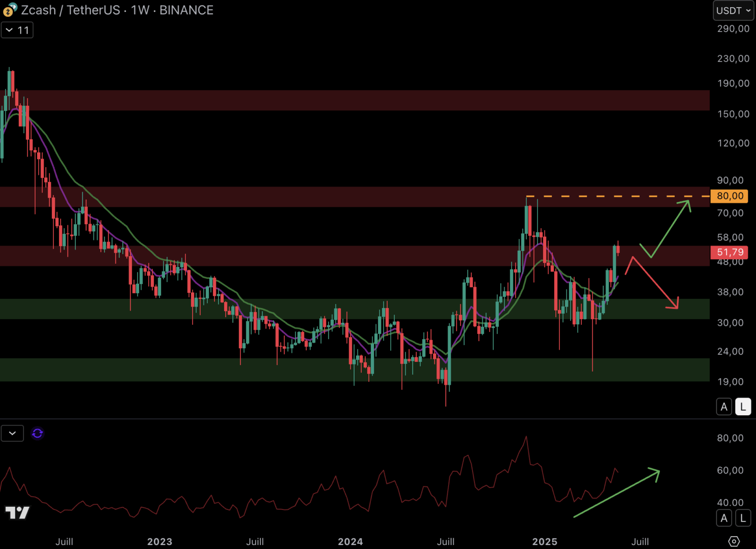
Task: Select the top red resistance zone near 170
Action: [x=355, y=100]
